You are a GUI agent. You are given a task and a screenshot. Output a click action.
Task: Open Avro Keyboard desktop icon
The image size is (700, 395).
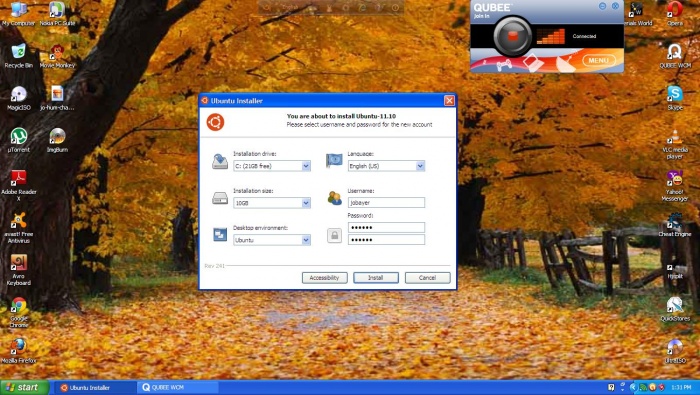(18, 270)
